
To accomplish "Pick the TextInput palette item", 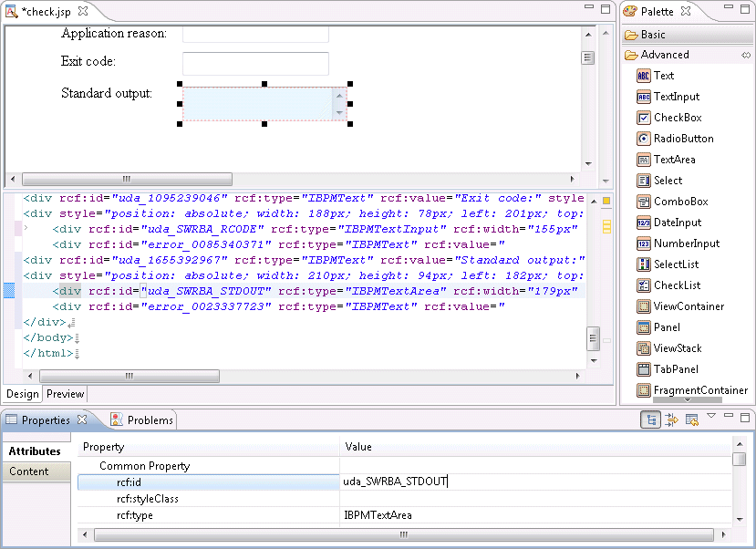I will coord(668,97).
